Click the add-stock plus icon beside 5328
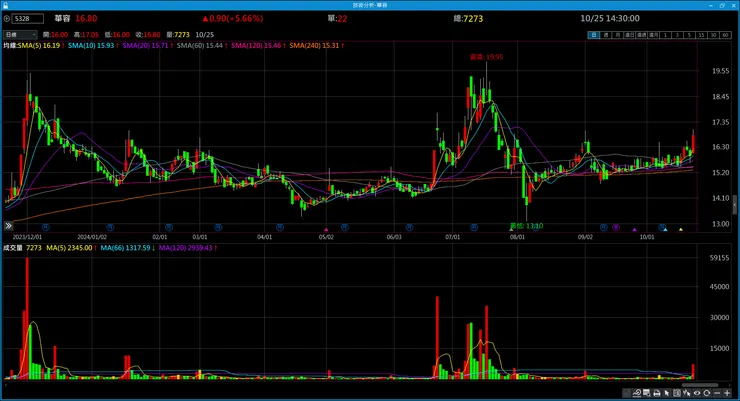This screenshot has width=740, height=401. tap(7, 19)
